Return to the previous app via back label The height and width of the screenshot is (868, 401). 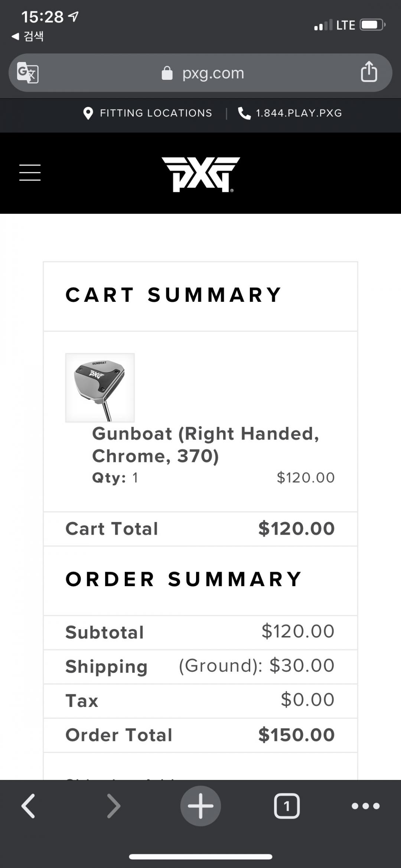[x=28, y=36]
